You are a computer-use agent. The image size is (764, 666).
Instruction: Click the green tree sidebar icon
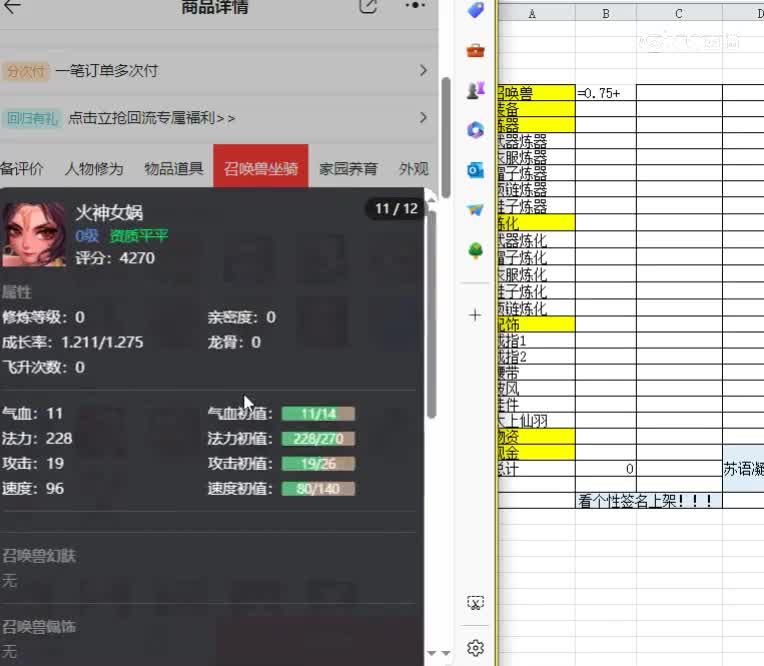(x=476, y=250)
